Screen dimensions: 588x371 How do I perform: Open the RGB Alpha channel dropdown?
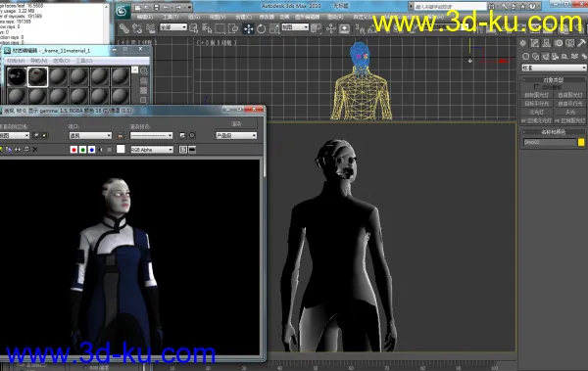(x=152, y=150)
